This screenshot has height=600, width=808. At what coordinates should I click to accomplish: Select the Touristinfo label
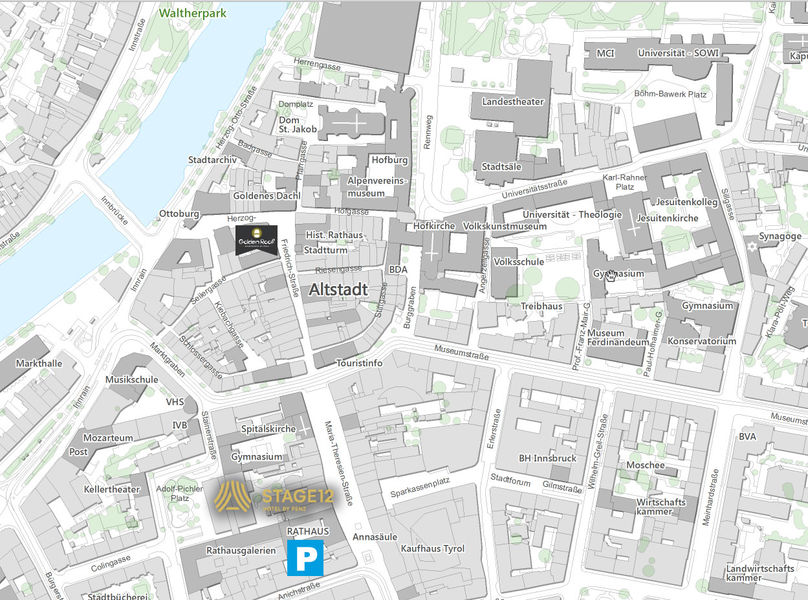tap(359, 363)
